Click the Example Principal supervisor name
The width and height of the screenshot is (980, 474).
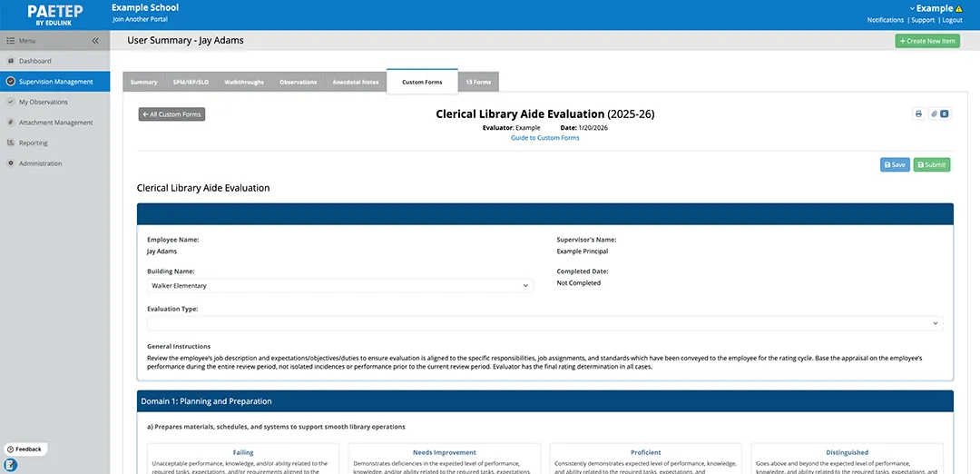tap(583, 252)
